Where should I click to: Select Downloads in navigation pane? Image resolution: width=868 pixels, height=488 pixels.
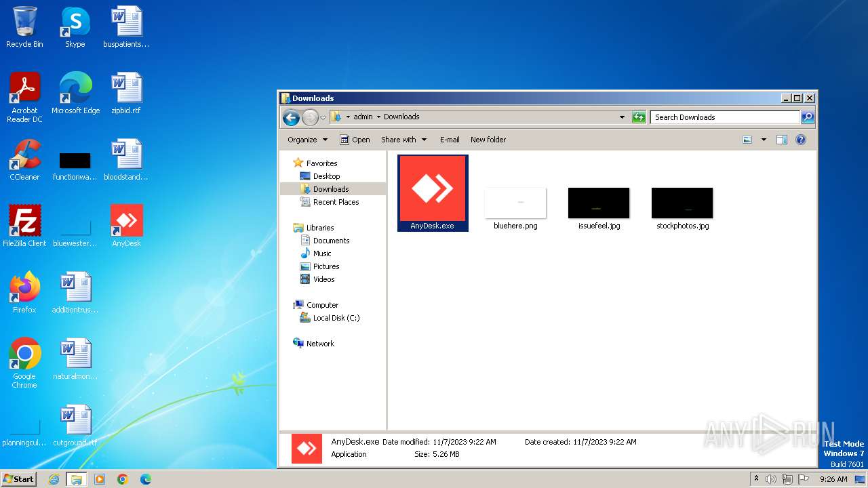point(325,189)
